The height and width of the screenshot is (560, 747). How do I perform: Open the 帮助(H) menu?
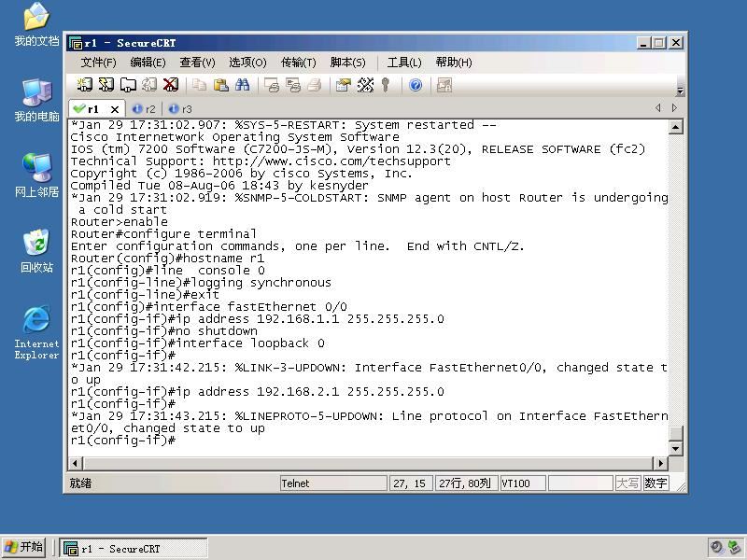tap(454, 63)
